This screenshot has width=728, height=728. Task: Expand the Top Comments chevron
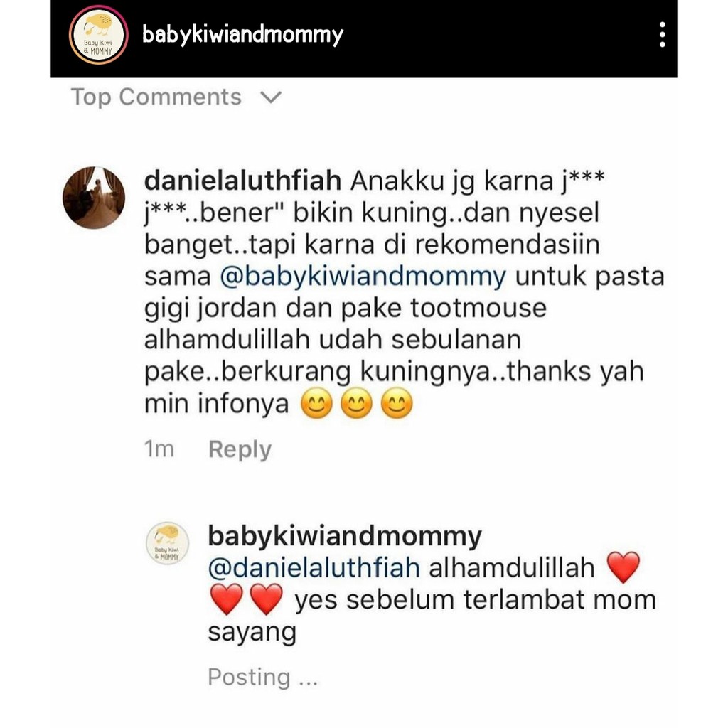(271, 97)
